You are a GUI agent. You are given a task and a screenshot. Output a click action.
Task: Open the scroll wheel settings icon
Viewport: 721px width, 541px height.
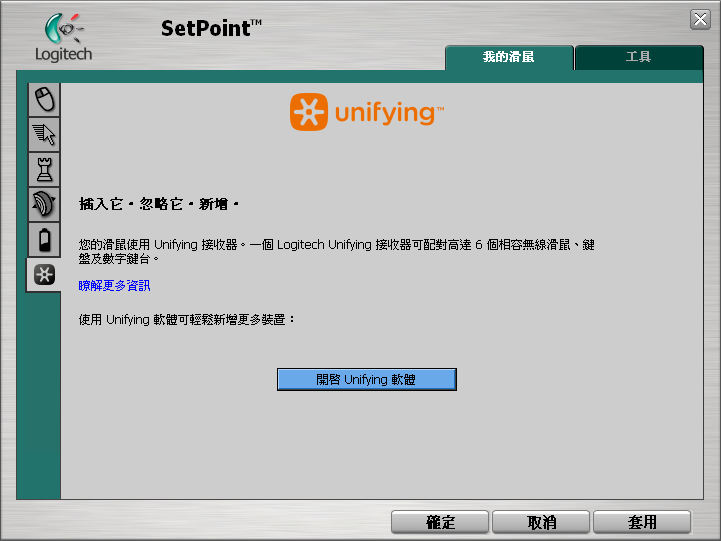pyautogui.click(x=45, y=204)
